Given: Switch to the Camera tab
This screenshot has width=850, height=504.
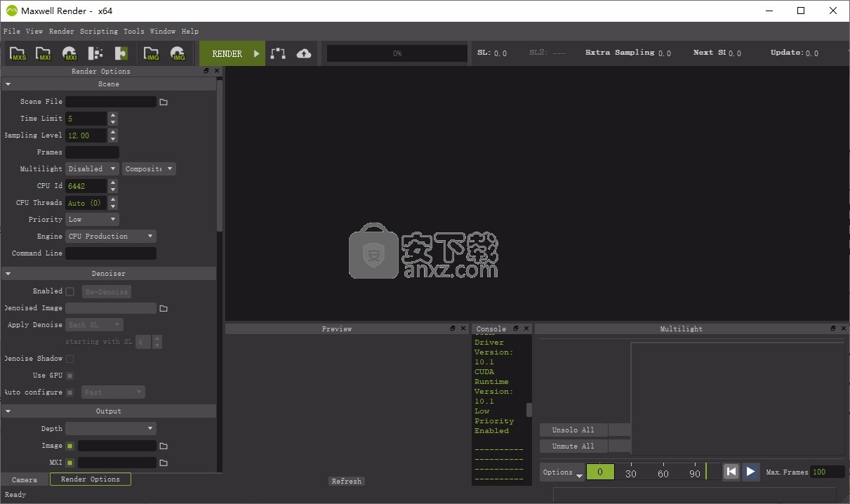Looking at the screenshot, I should click(x=25, y=479).
